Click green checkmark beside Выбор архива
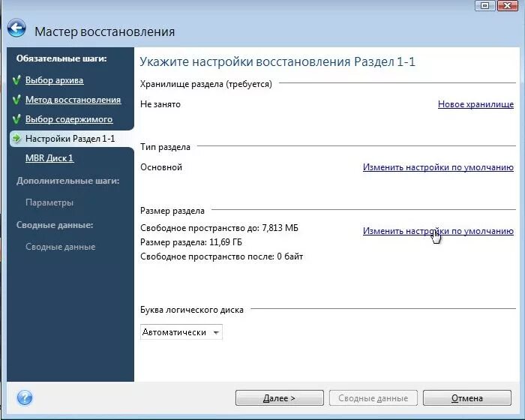 click(x=16, y=80)
